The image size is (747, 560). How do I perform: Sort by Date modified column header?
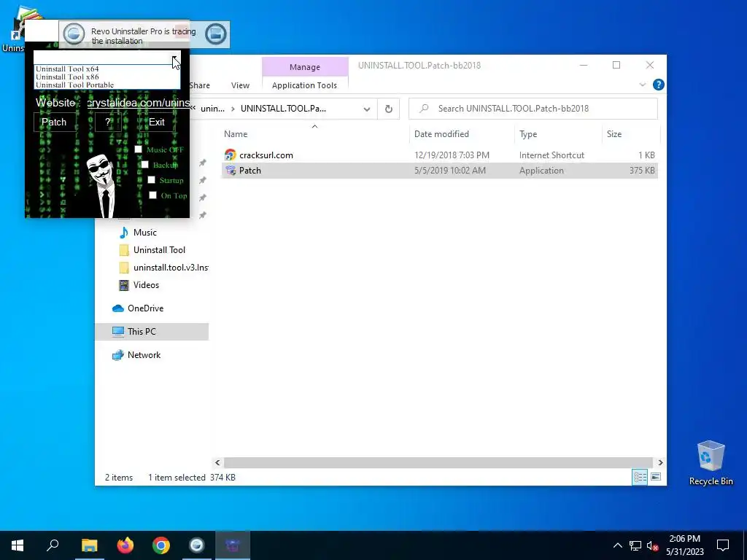(x=441, y=134)
